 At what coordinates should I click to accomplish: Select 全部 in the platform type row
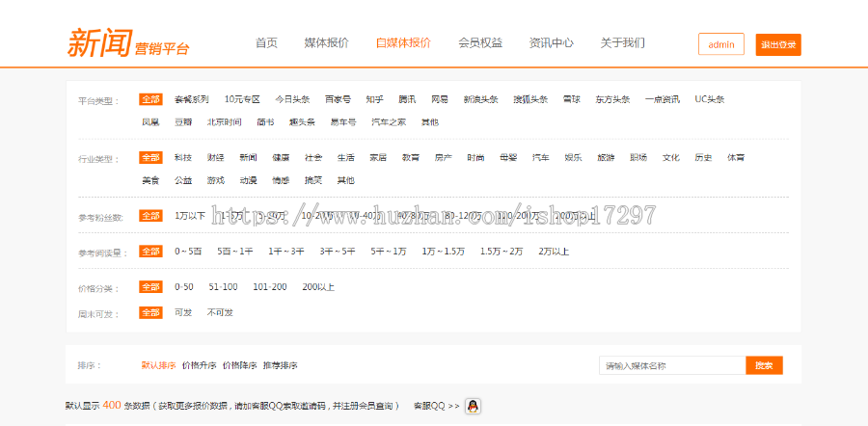pyautogui.click(x=150, y=99)
